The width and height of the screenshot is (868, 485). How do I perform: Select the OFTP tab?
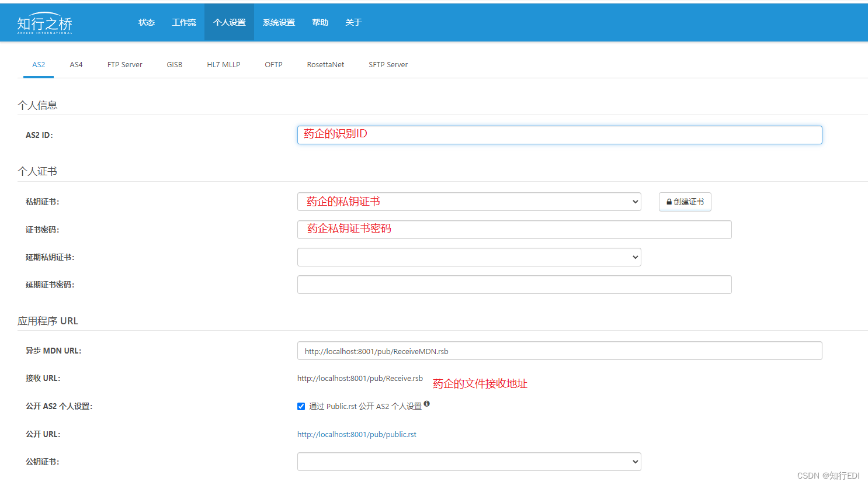coord(273,65)
